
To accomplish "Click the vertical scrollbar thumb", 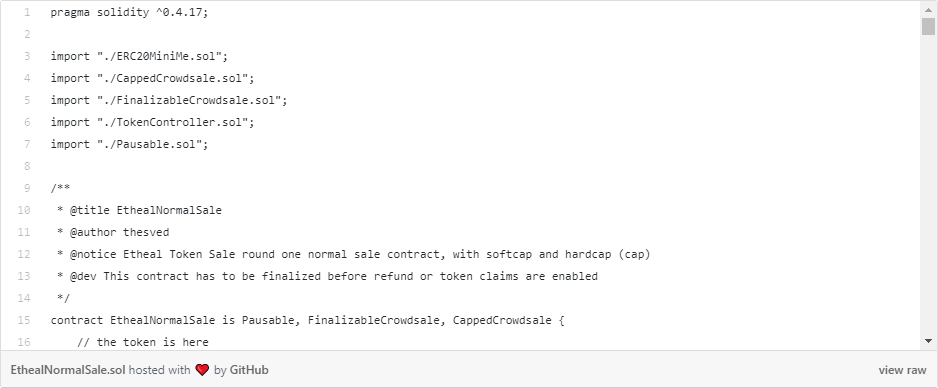I will point(928,27).
